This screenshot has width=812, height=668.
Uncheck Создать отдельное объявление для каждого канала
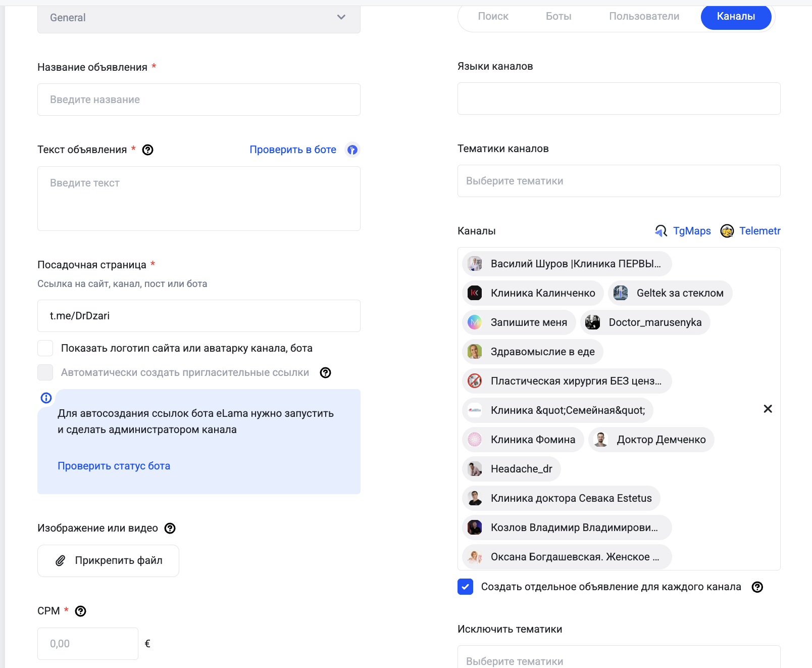tap(465, 587)
